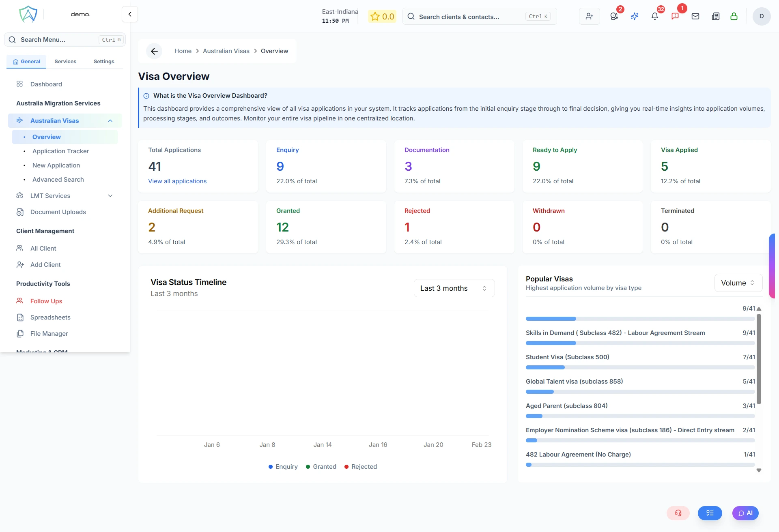This screenshot has height=532, width=779.
Task: Expand LMT Services in sidebar
Action: (110, 195)
